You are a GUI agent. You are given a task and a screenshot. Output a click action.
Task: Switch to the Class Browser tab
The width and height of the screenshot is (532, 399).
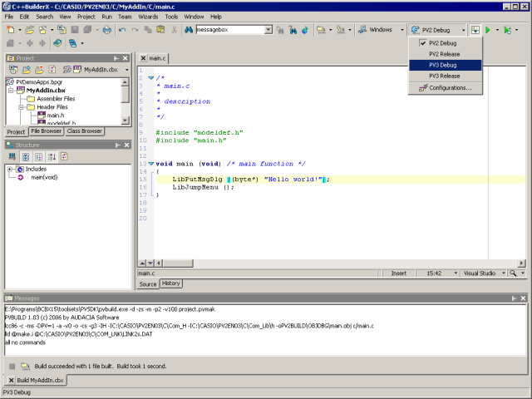[85, 131]
